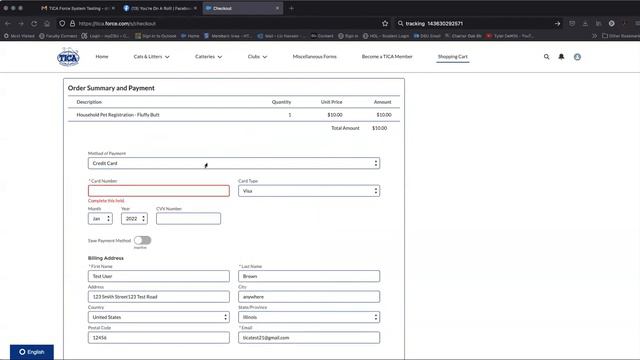
Task: Open the expiry Month dropdown
Action: tap(100, 218)
